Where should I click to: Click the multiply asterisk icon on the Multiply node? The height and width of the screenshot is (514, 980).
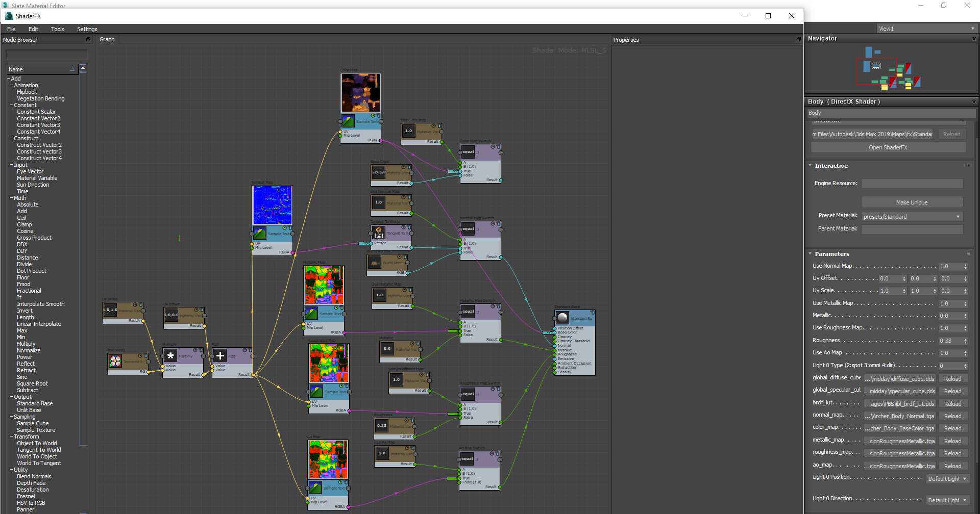click(170, 356)
